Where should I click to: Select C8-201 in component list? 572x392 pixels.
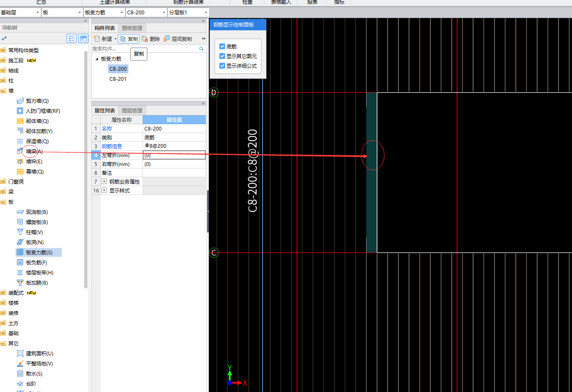pyautogui.click(x=118, y=79)
